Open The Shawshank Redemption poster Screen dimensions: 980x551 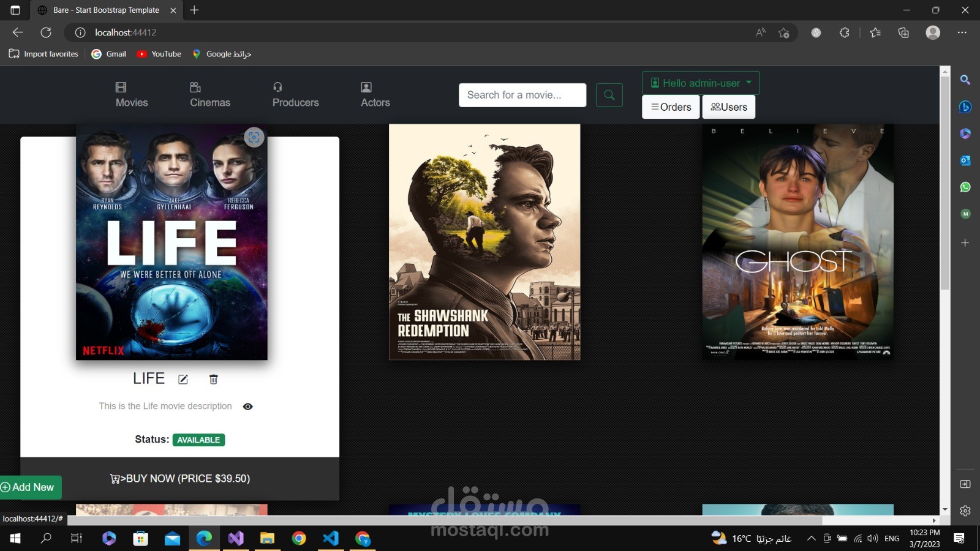pos(484,242)
